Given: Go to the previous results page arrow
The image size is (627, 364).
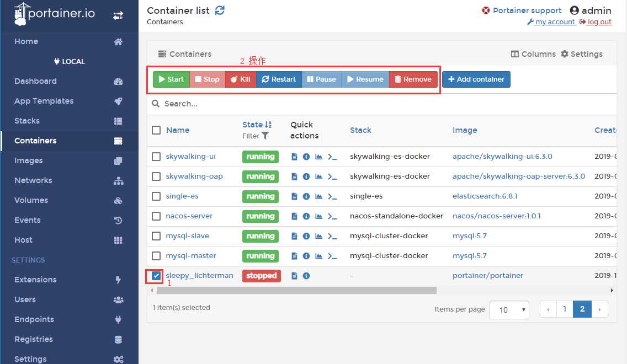Looking at the screenshot, I should (548, 309).
